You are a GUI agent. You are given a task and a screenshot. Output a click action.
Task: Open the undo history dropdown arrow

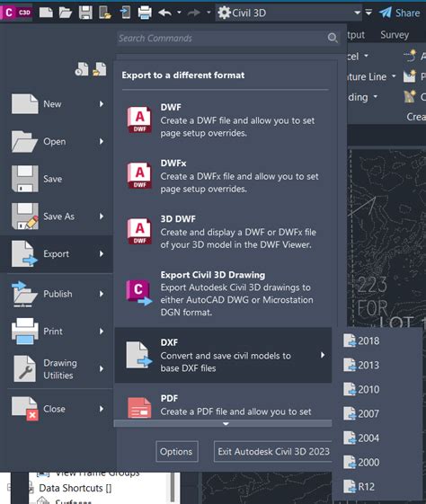[179, 13]
